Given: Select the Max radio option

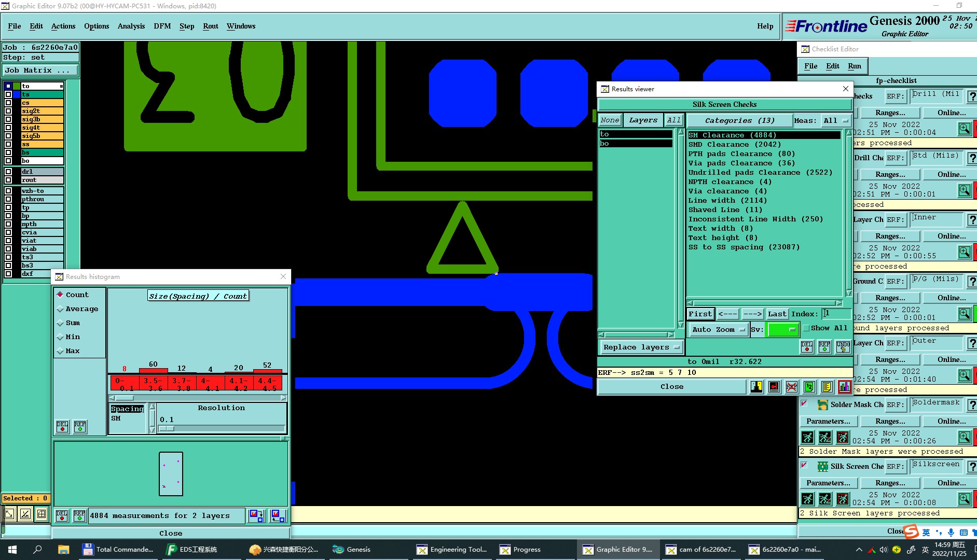Looking at the screenshot, I should point(60,351).
